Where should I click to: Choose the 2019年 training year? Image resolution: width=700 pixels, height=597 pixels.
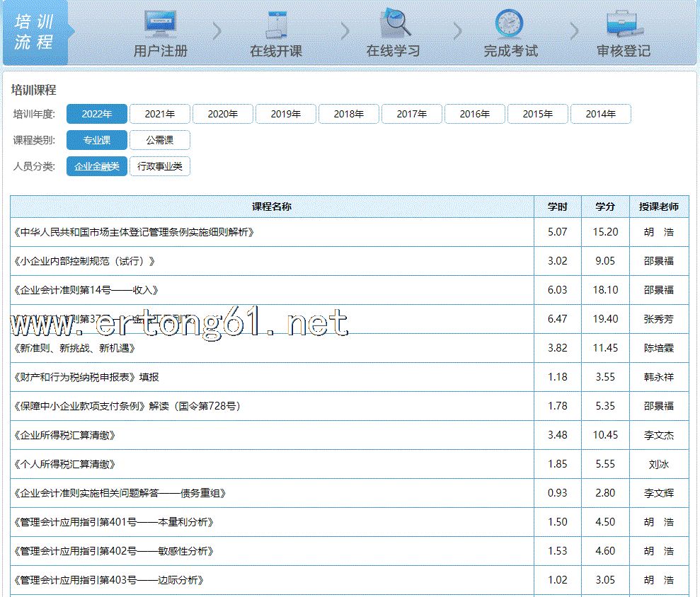coord(286,114)
